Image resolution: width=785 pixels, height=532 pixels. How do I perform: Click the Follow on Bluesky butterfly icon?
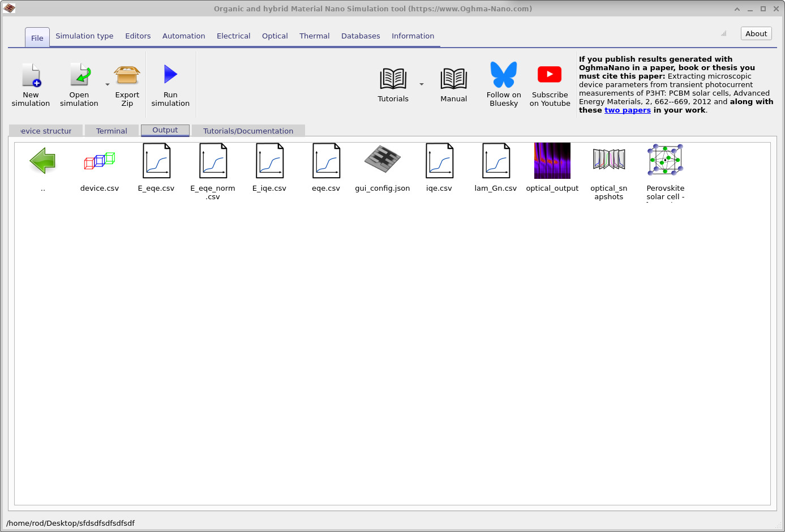(504, 75)
